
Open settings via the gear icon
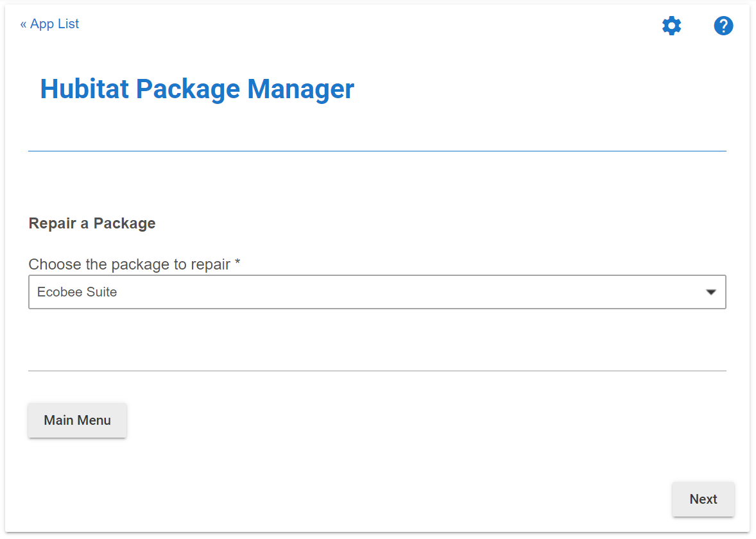(x=671, y=26)
